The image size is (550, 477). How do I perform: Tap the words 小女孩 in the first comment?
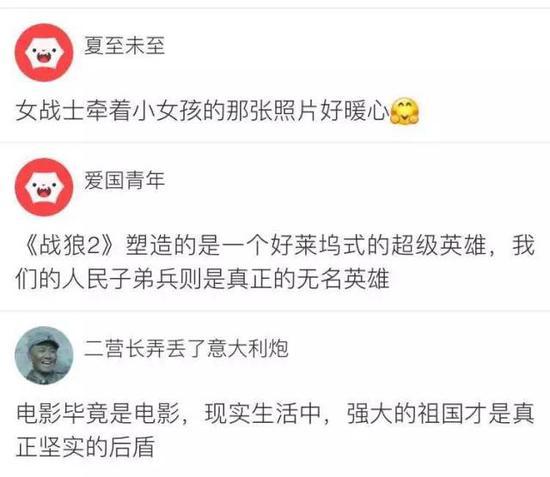pyautogui.click(x=168, y=111)
